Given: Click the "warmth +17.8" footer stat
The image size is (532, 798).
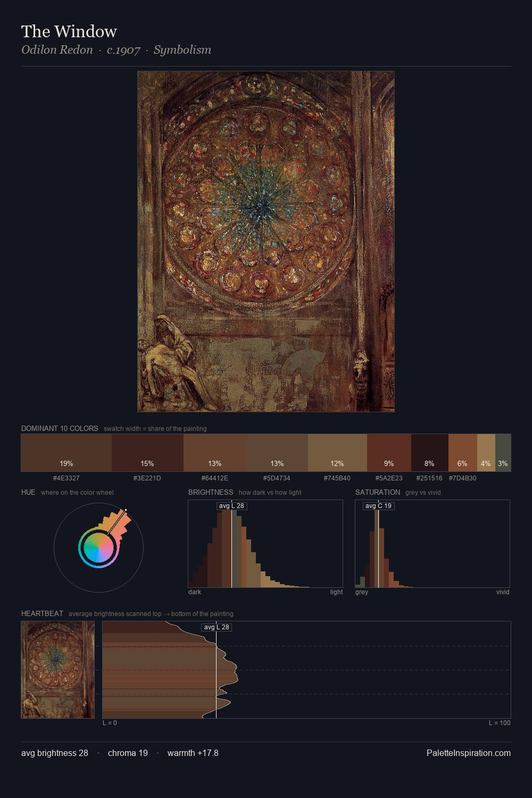Looking at the screenshot, I should 193,753.
